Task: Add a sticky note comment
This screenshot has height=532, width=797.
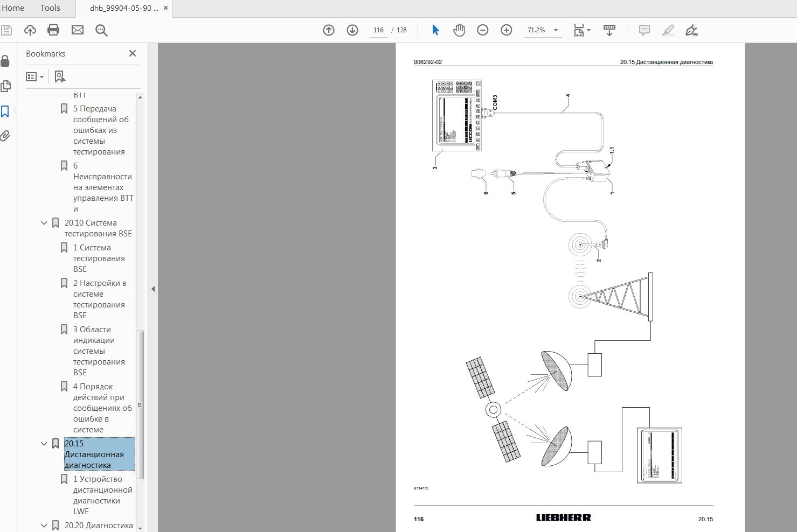Action: 644,30
